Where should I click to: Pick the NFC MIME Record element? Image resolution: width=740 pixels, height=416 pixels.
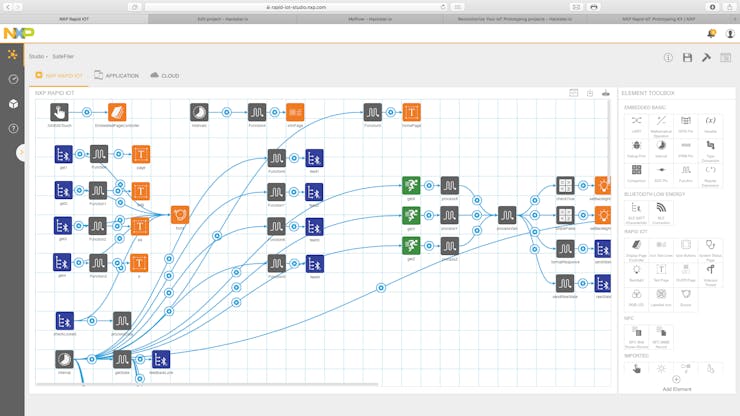coord(661,337)
